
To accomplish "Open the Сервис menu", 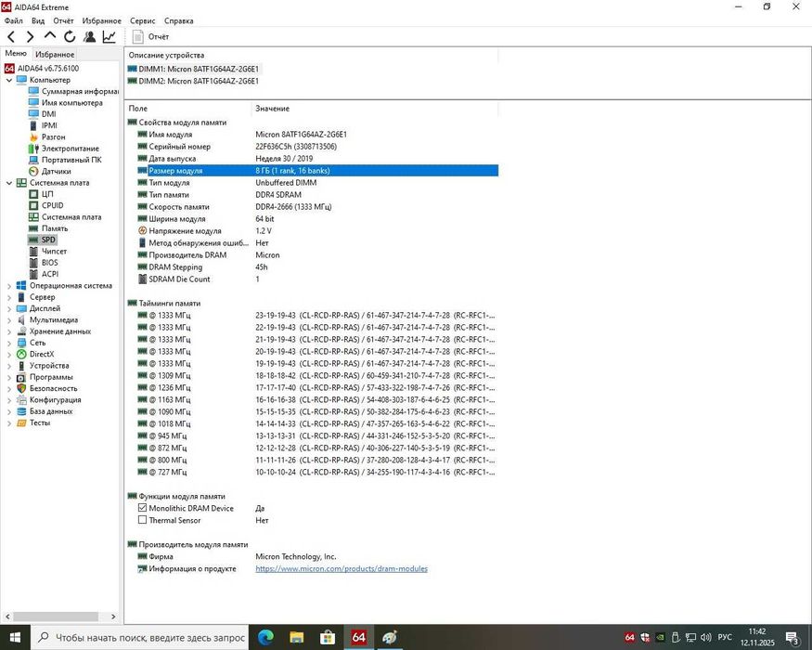I will click(x=142, y=20).
